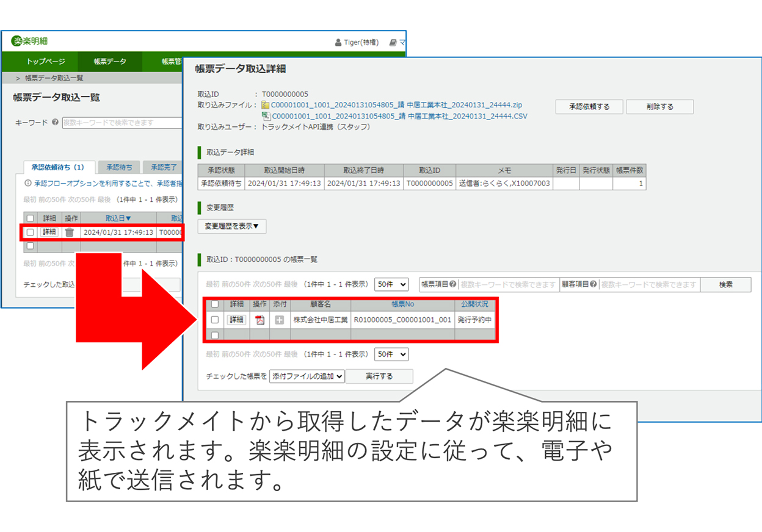Toggle the header checkbox in the import list
Viewport: 762px width, 532px height.
click(x=31, y=218)
